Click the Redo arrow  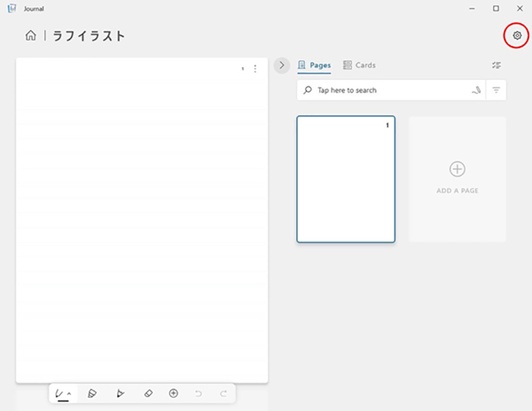coord(223,393)
